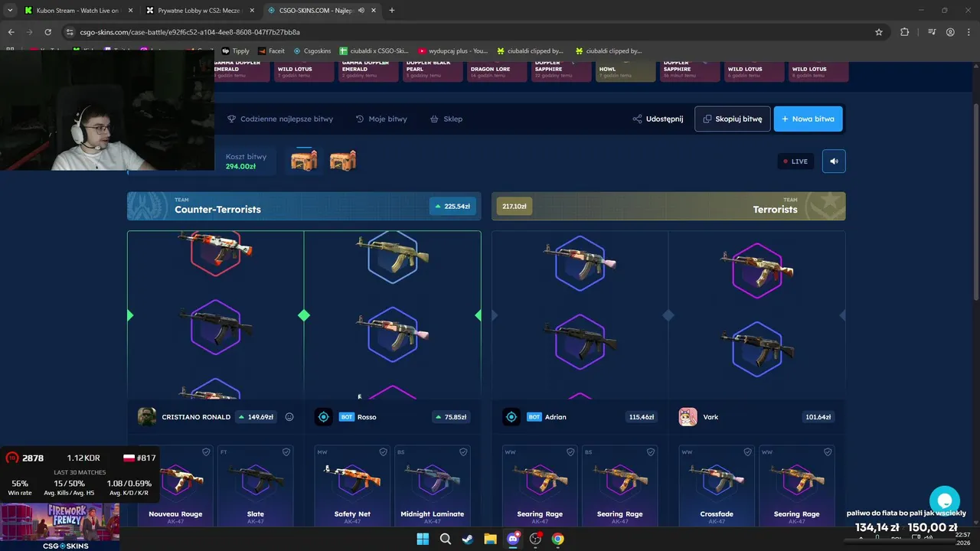Click the Terrorists team header
This screenshot has height=551, width=980.
[668, 206]
